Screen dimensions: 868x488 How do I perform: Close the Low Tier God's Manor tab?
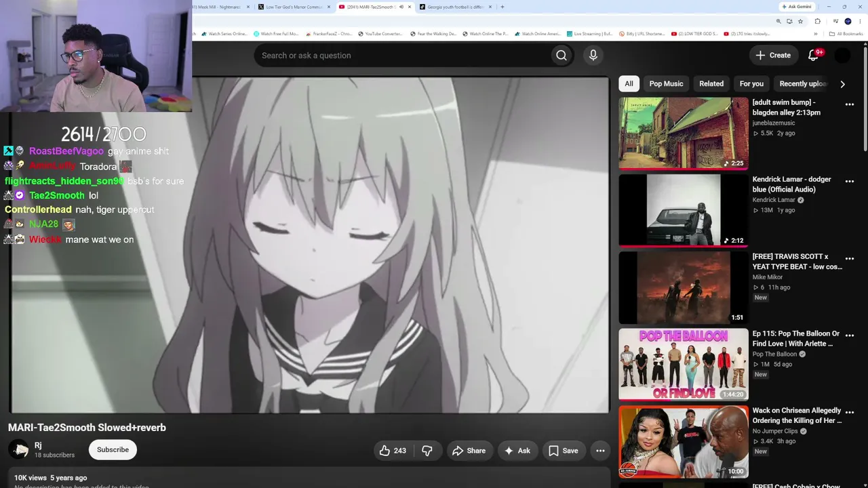(330, 7)
